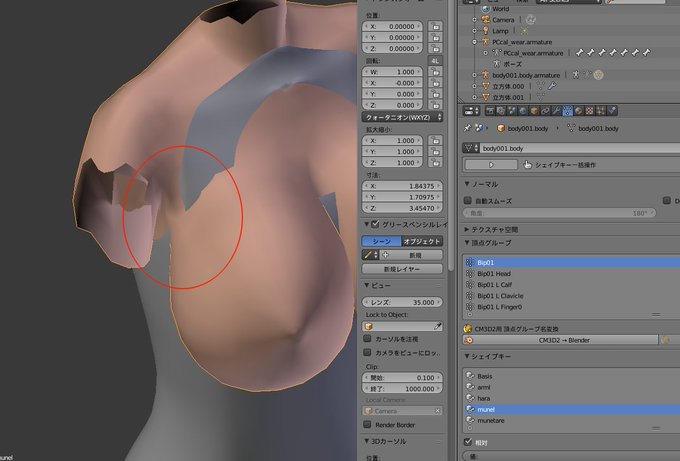Click the pin icon in properties breadcrumb
Viewport: 680px width, 461px height.
pos(468,128)
